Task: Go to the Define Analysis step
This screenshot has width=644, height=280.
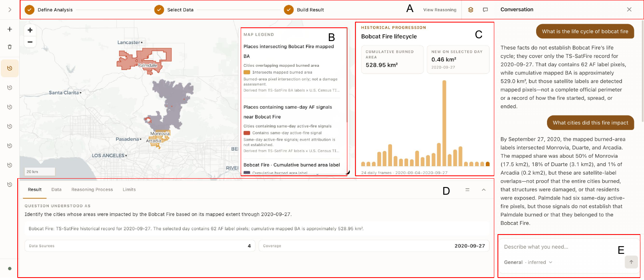Action: pos(49,10)
